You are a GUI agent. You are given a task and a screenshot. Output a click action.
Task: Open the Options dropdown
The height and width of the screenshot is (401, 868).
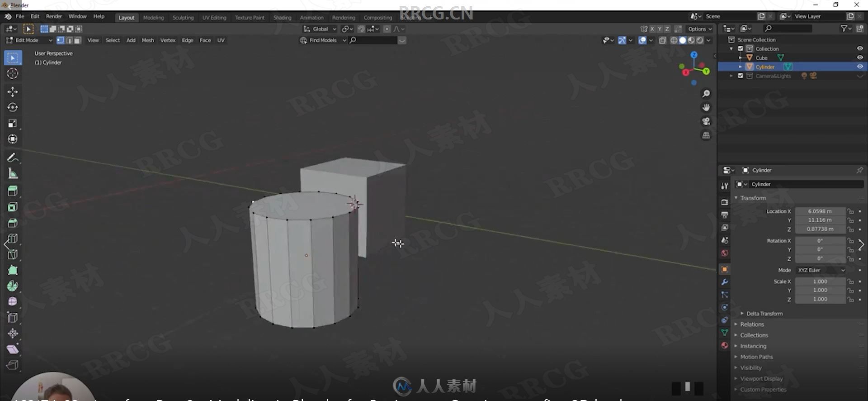pyautogui.click(x=700, y=29)
